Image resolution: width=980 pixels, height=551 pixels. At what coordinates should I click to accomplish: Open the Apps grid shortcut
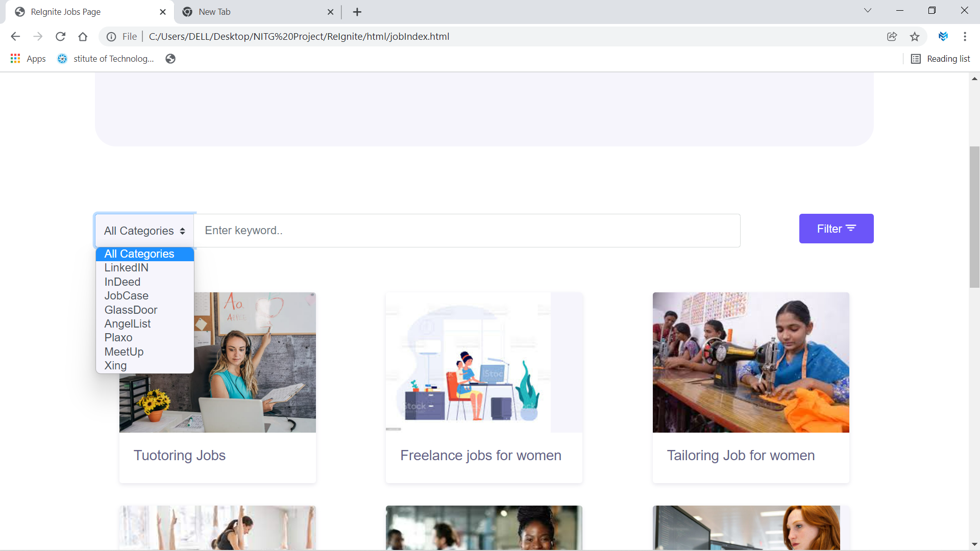click(28, 59)
